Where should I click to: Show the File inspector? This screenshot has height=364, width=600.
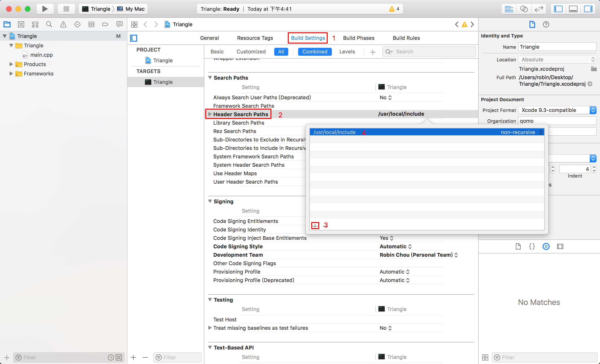tap(532, 24)
